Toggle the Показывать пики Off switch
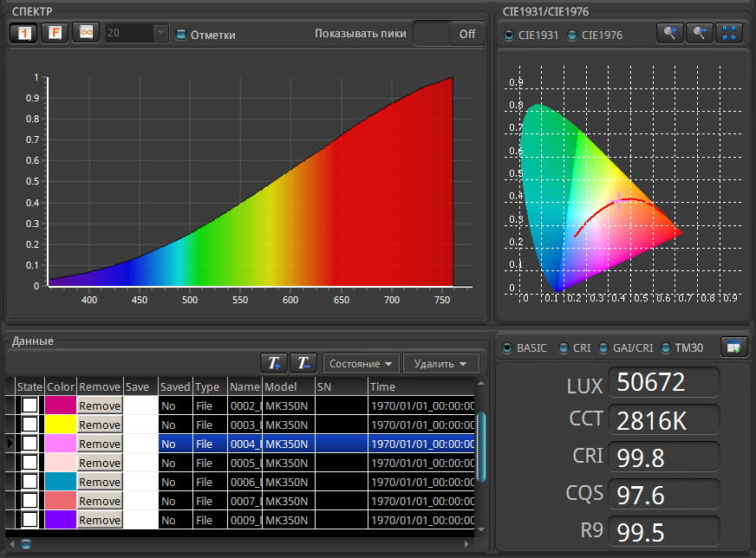Screen dimensions: 756x558 click(x=449, y=34)
